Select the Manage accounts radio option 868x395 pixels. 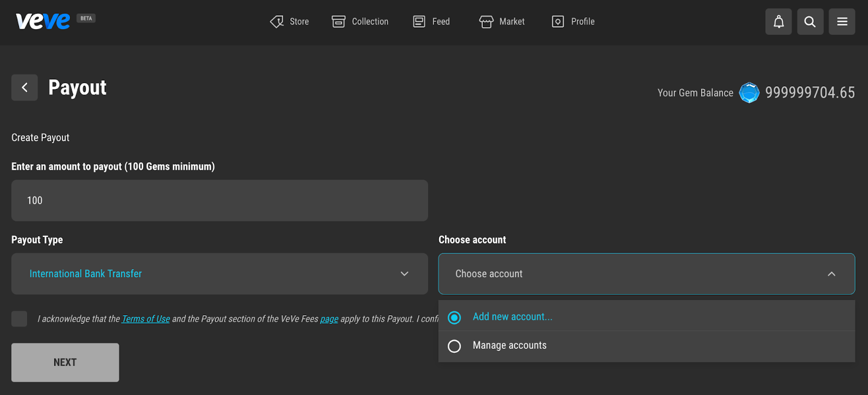(x=455, y=346)
